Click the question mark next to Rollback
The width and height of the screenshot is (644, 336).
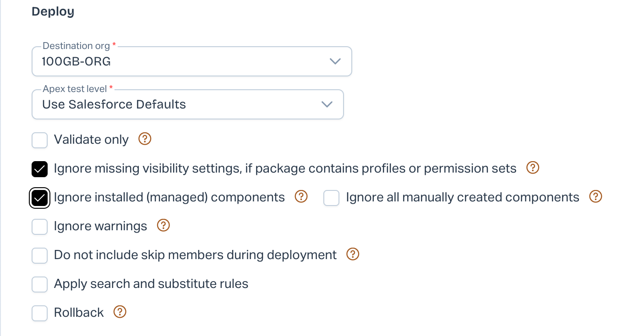tap(120, 312)
